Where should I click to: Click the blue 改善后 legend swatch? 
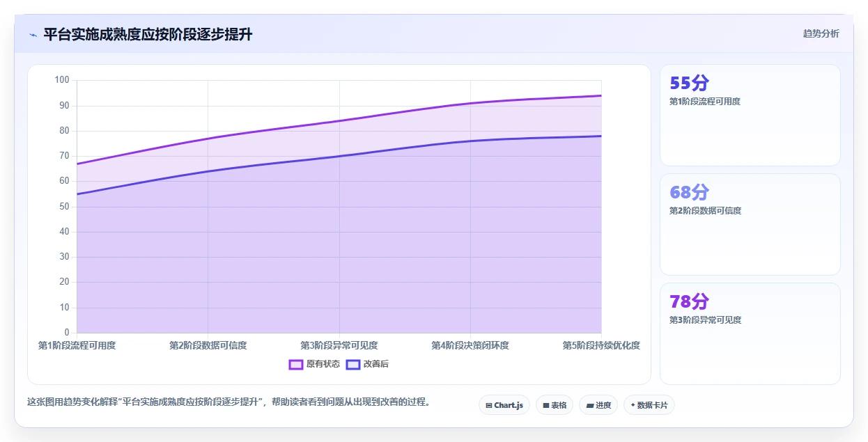pos(353,364)
